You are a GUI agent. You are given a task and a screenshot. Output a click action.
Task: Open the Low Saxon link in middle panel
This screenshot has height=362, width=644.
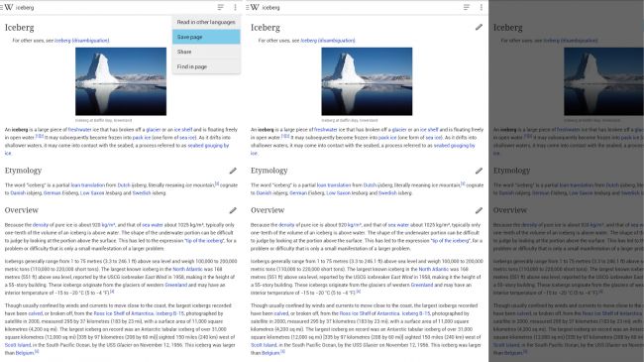pyautogui.click(x=339, y=193)
